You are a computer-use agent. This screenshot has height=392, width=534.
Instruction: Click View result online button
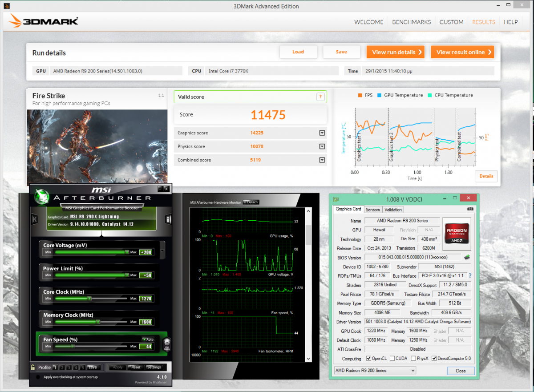462,52
